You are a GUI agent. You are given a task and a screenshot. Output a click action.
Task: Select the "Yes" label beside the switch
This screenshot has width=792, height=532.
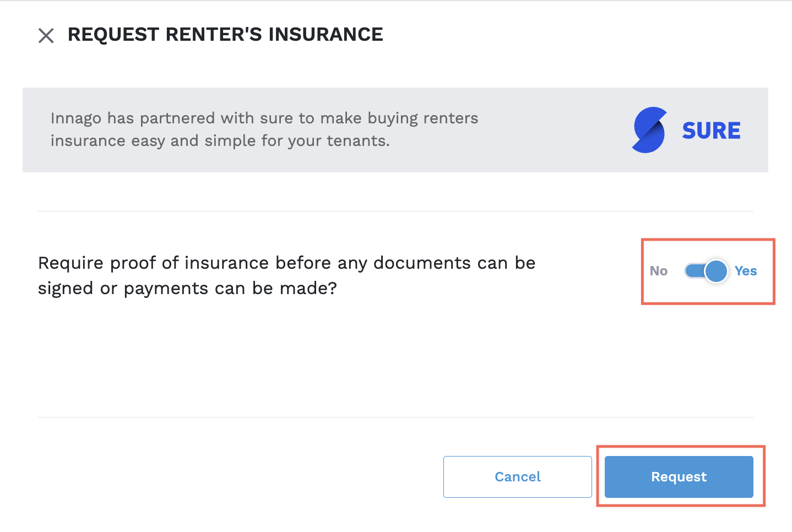(x=746, y=271)
